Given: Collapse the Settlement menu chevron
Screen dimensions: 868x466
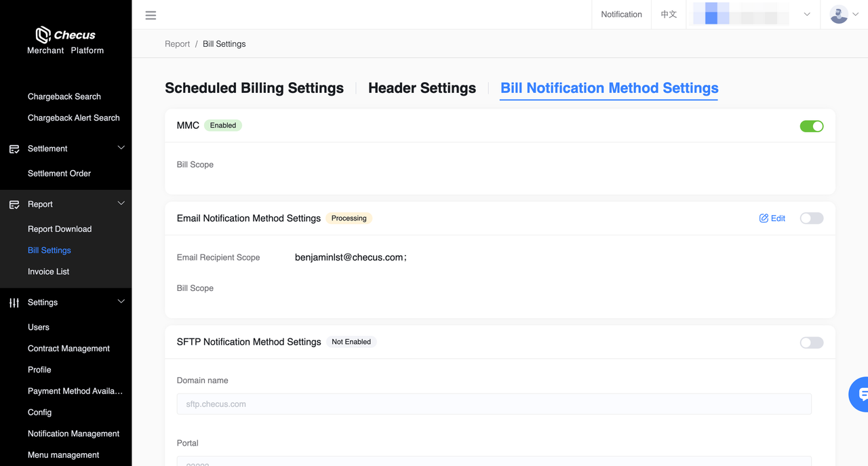Looking at the screenshot, I should click(x=121, y=148).
